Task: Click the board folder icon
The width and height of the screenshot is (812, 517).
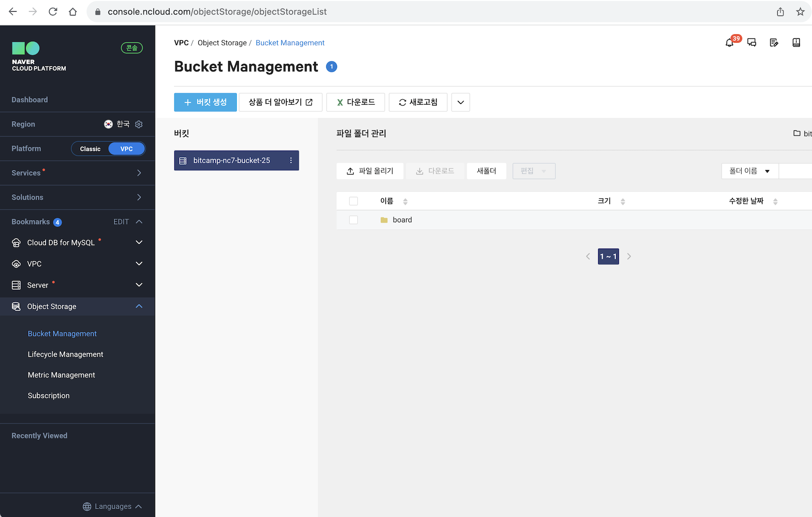Action: click(x=384, y=220)
